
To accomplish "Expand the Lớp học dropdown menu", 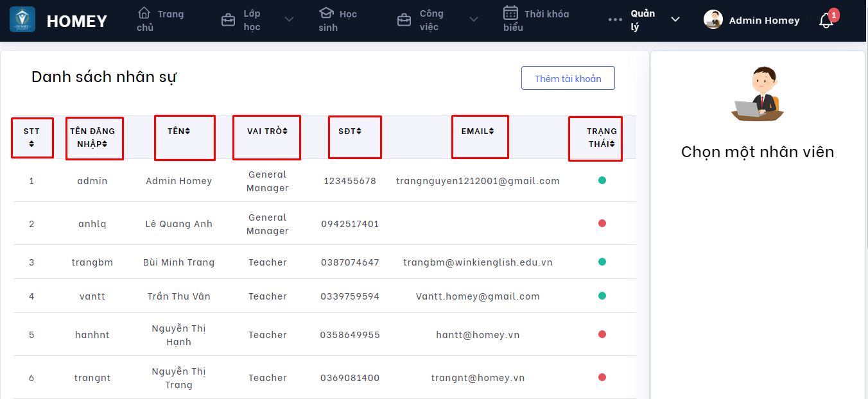I will point(289,20).
